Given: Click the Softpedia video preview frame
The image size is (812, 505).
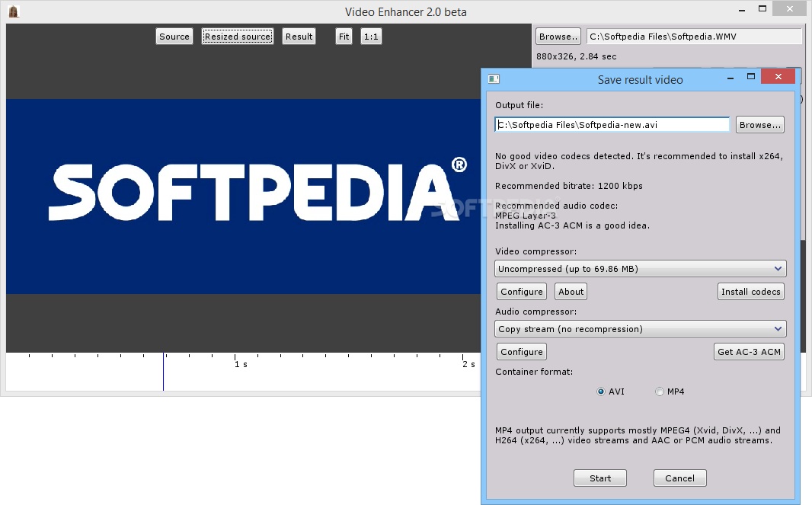Looking at the screenshot, I should point(244,197).
